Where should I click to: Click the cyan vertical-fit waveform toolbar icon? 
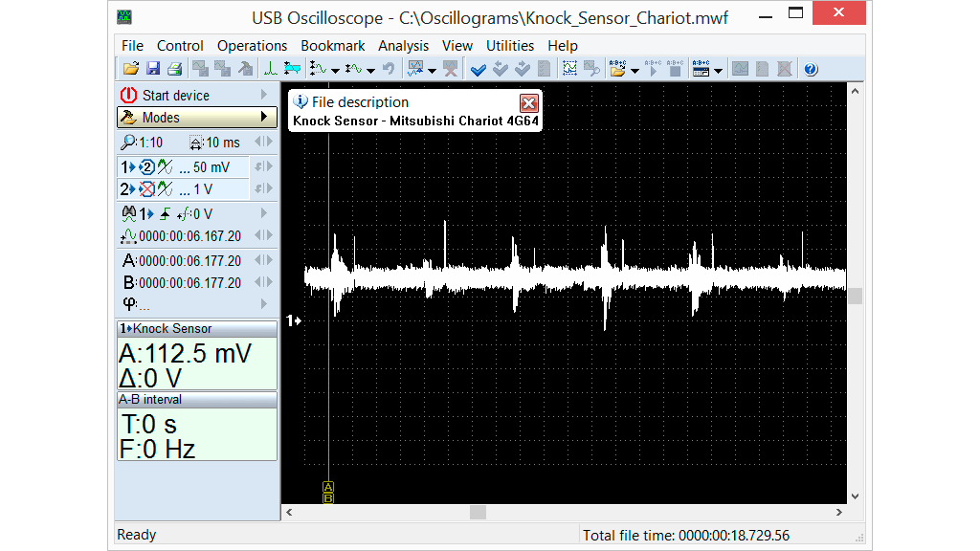point(292,69)
